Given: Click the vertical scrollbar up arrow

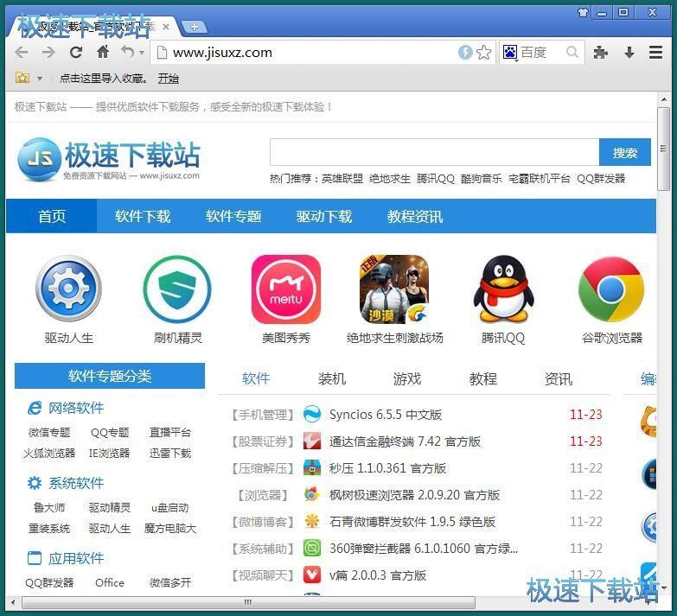Looking at the screenshot, I should [x=664, y=99].
